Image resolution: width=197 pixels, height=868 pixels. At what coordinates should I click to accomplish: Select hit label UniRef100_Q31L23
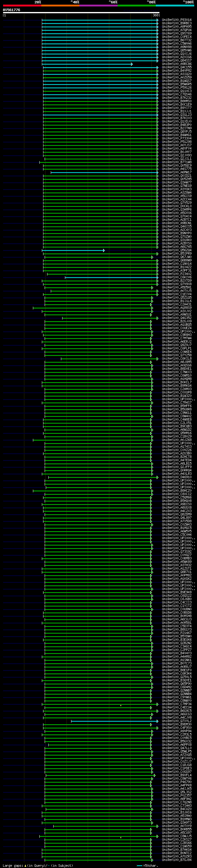177,115
